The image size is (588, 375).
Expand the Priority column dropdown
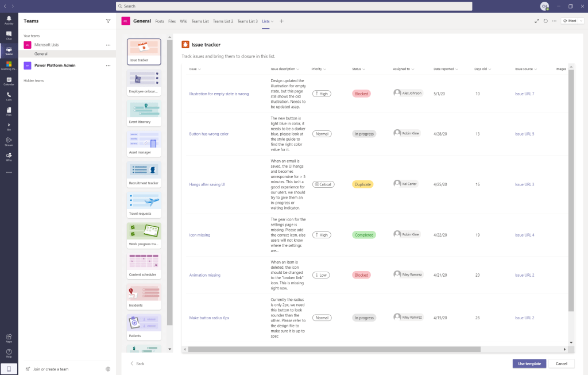(324, 69)
